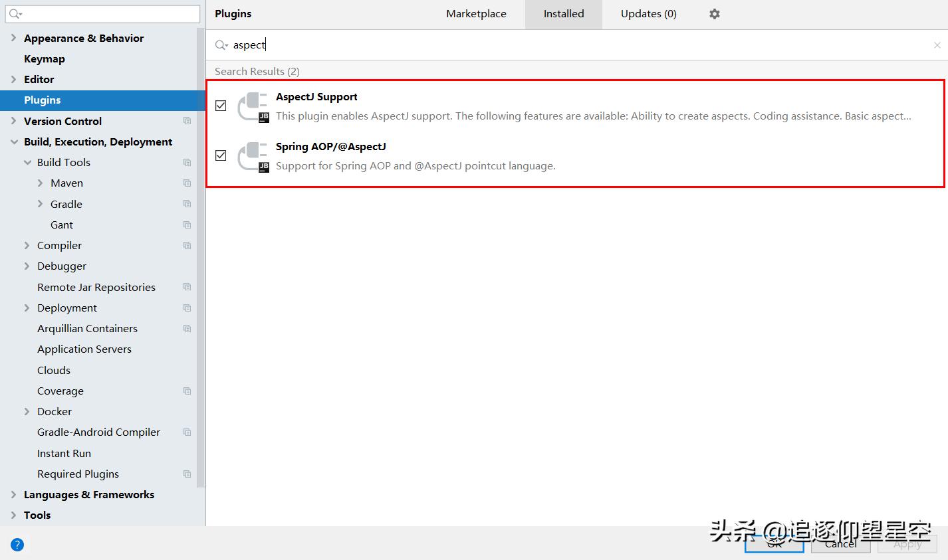Click the project-level icon beside Gant
The height and width of the screenshot is (560, 948).
187,225
